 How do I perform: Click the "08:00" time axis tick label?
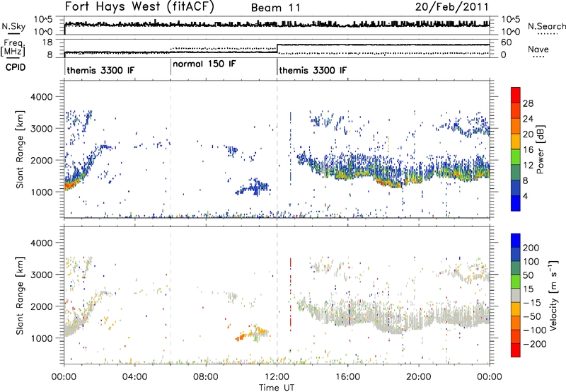tap(206, 377)
